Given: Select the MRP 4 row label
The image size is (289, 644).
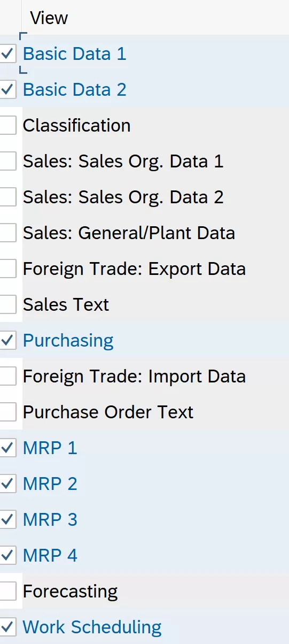Looking at the screenshot, I should click(50, 555).
